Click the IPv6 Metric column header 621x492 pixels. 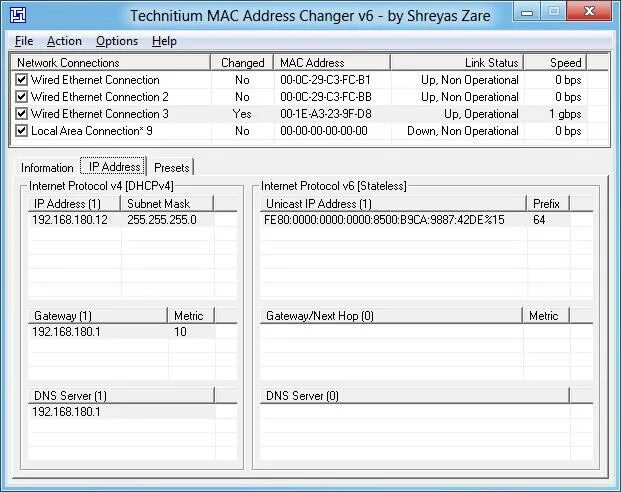(546, 316)
